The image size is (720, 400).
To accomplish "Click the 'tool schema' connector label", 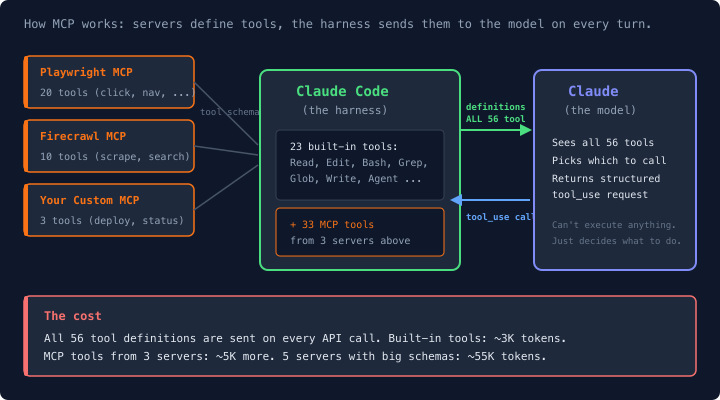I will 230,112.
